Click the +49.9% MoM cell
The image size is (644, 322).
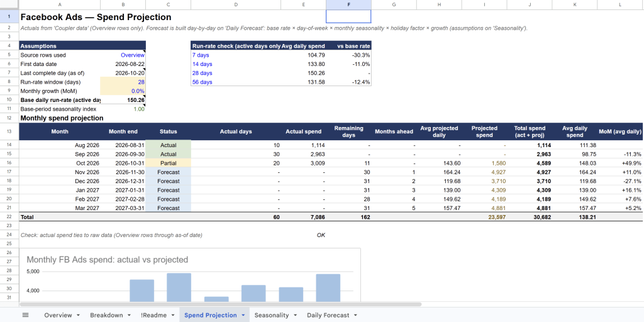[619, 163]
